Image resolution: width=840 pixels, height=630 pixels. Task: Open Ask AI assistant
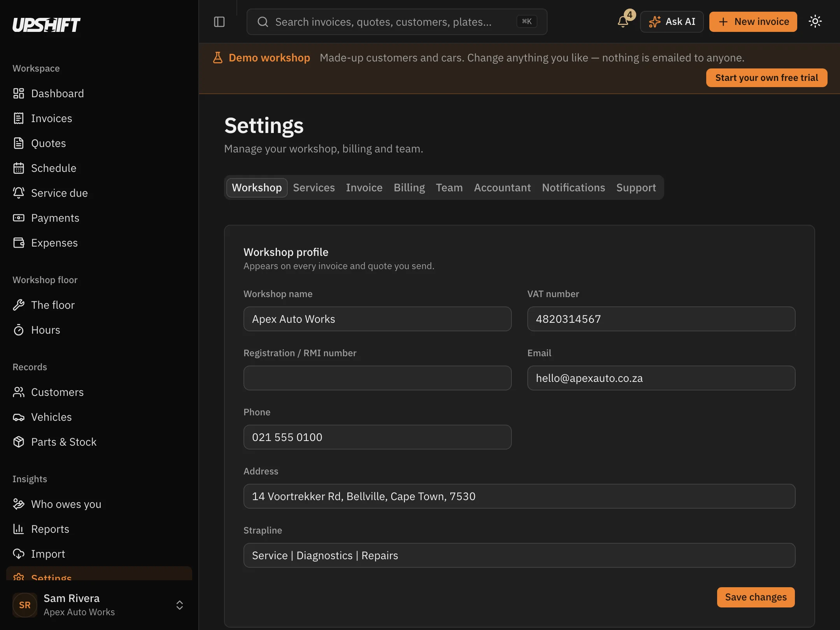pyautogui.click(x=672, y=22)
